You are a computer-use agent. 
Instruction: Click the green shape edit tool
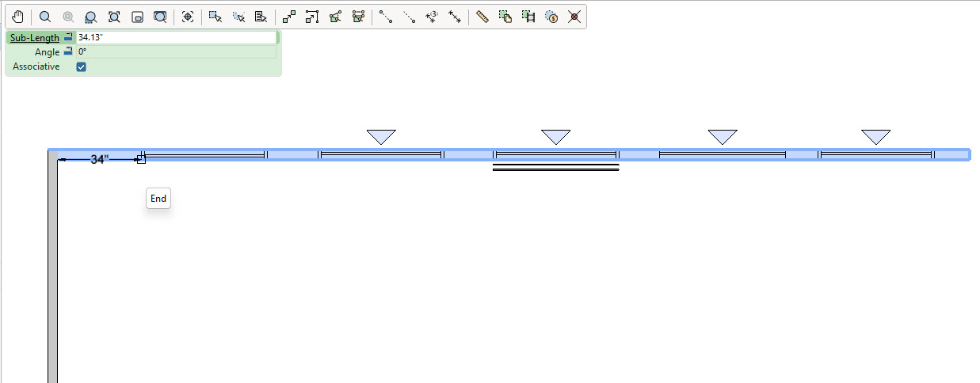coord(335,17)
